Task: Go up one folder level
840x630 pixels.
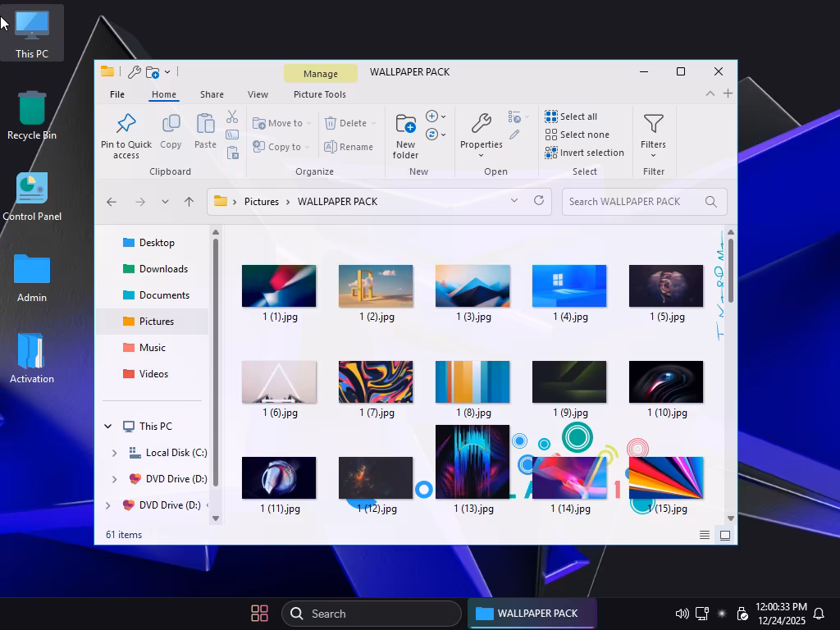Action: 189,202
